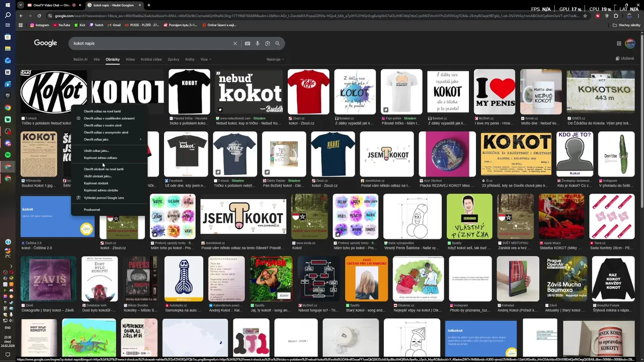Image resolution: width=644 pixels, height=362 pixels.
Task: Expand Otevřít odkaz jako submenu
Action: (x=109, y=139)
